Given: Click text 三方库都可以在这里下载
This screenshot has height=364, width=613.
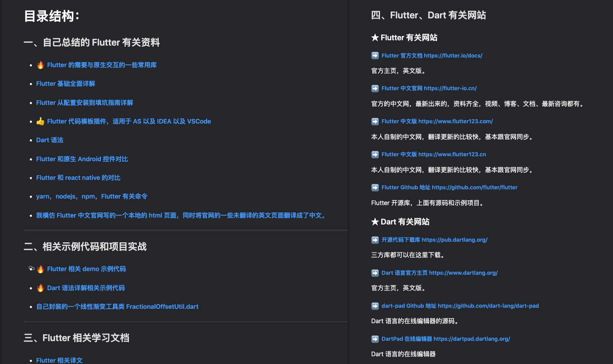Looking at the screenshot, I should (x=409, y=255).
